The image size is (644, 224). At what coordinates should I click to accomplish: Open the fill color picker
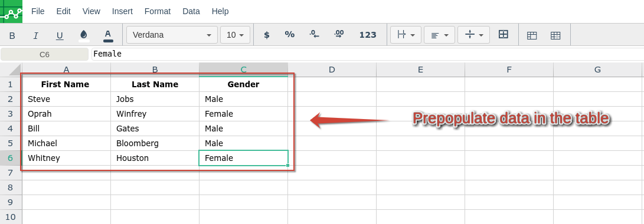tap(84, 35)
